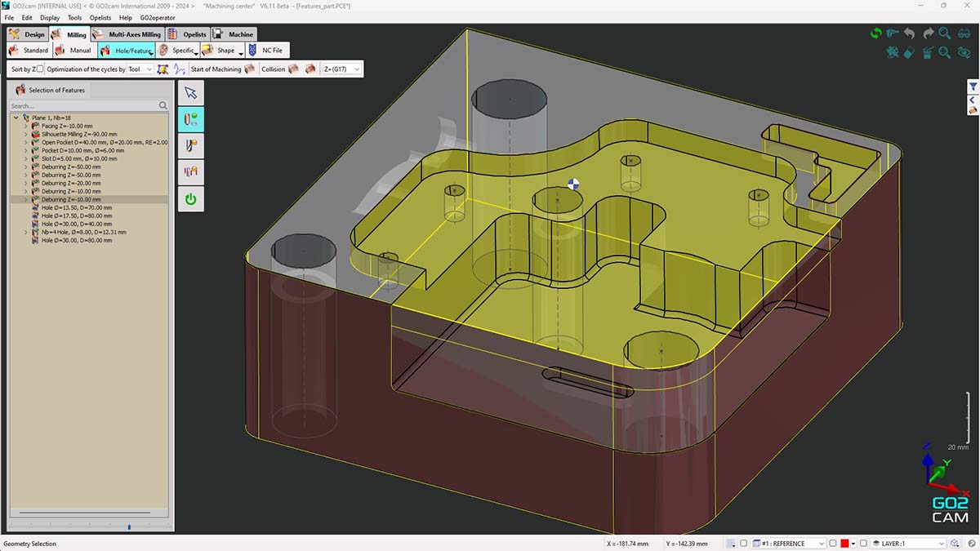Collapse the Plane 1, Nb=18 tree node

[x=16, y=118]
